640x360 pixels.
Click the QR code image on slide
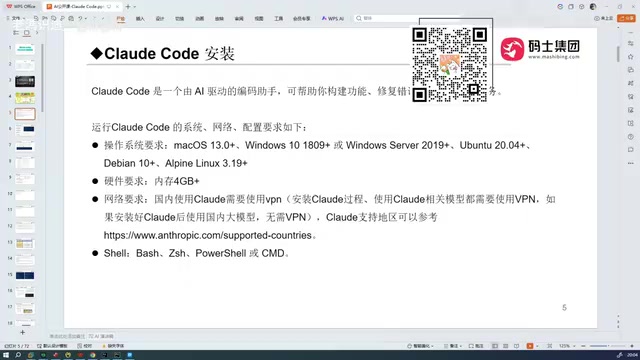click(x=449, y=64)
